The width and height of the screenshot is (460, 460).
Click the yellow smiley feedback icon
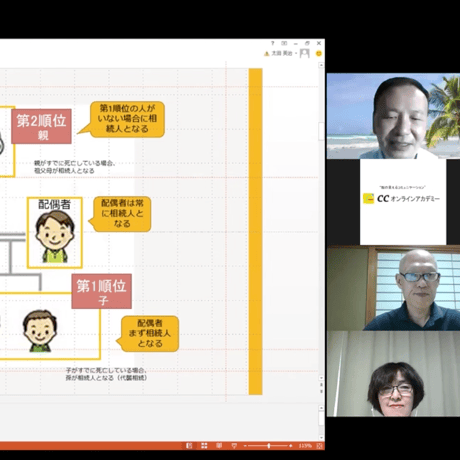(319, 53)
